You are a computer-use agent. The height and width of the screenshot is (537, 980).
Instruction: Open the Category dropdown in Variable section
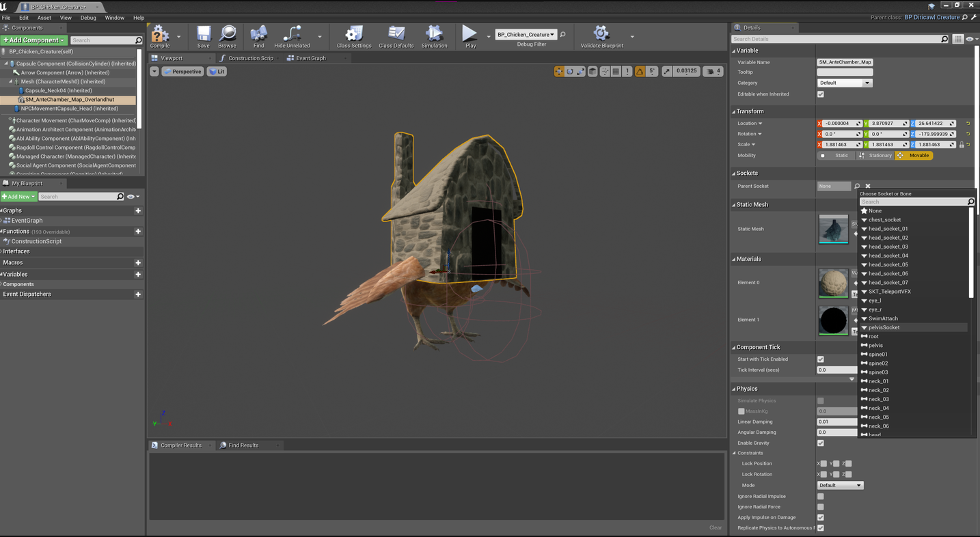[x=845, y=83]
